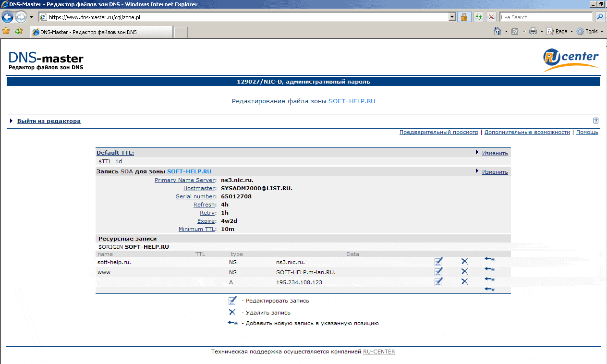Delete the www NS record
Image resolution: width=607 pixels, height=364 pixels.
pos(464,271)
